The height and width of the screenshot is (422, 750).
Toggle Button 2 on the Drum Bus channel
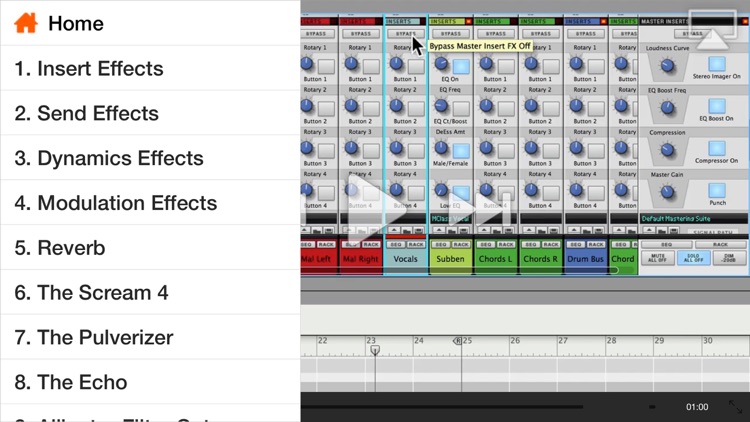[596, 109]
